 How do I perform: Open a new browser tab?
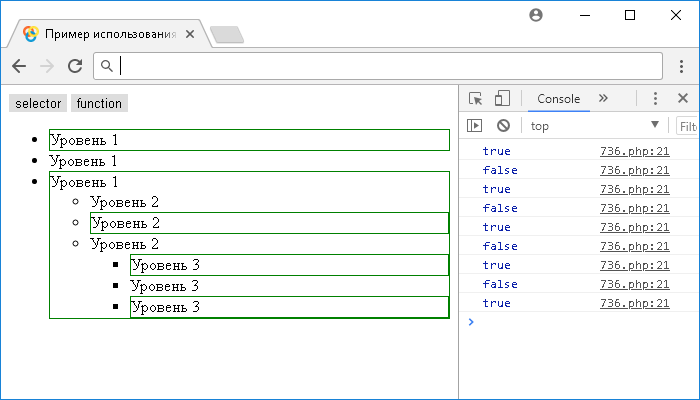pyautogui.click(x=227, y=35)
